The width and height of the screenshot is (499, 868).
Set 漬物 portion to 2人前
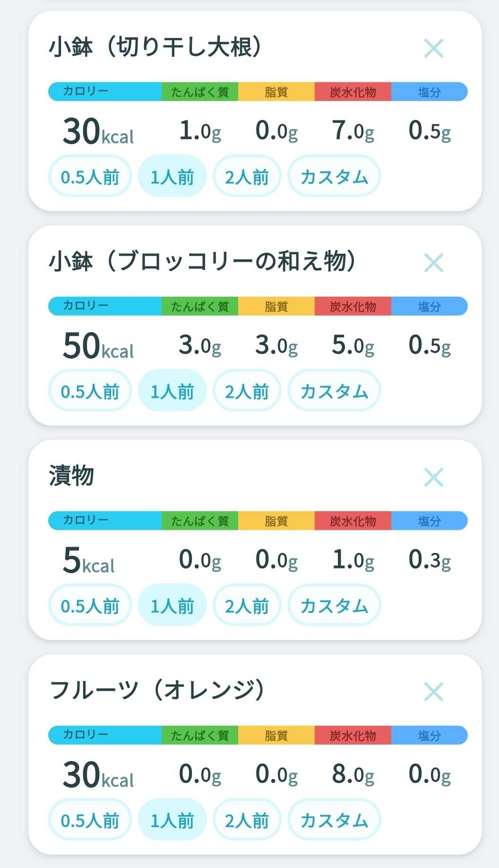click(247, 605)
